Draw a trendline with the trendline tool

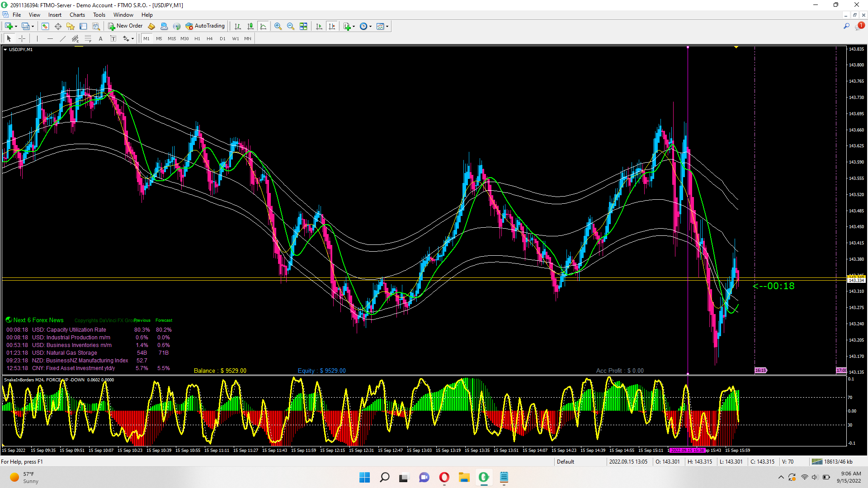[63, 39]
